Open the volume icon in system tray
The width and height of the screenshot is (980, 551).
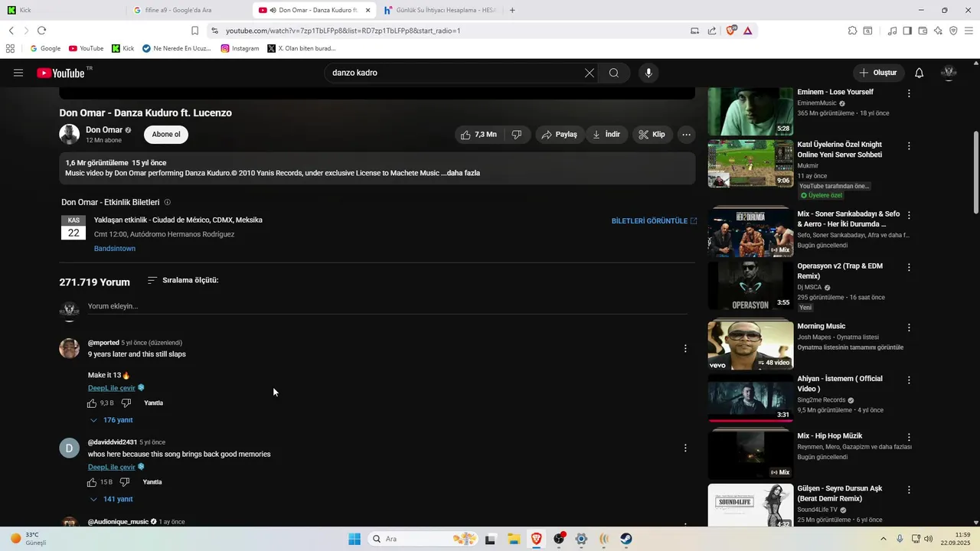coord(929,539)
